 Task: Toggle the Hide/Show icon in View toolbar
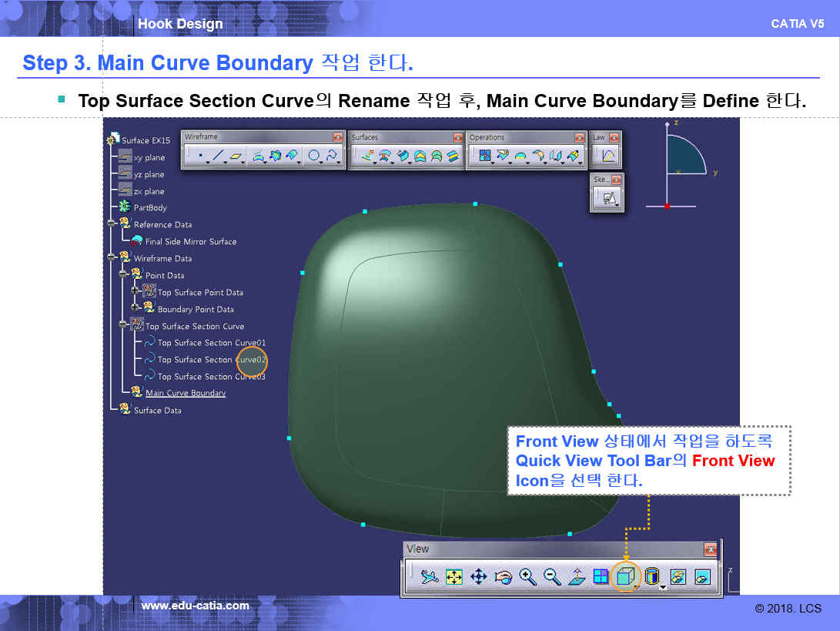(x=678, y=576)
